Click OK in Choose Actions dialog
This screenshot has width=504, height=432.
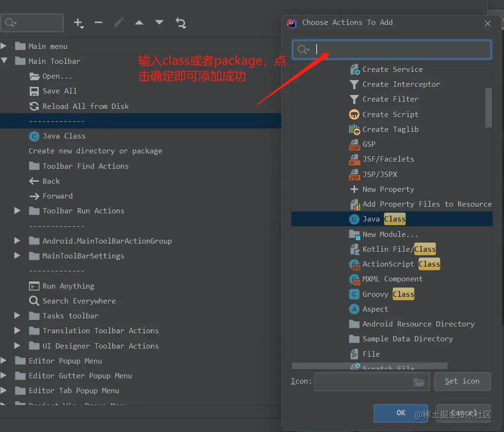pyautogui.click(x=401, y=413)
